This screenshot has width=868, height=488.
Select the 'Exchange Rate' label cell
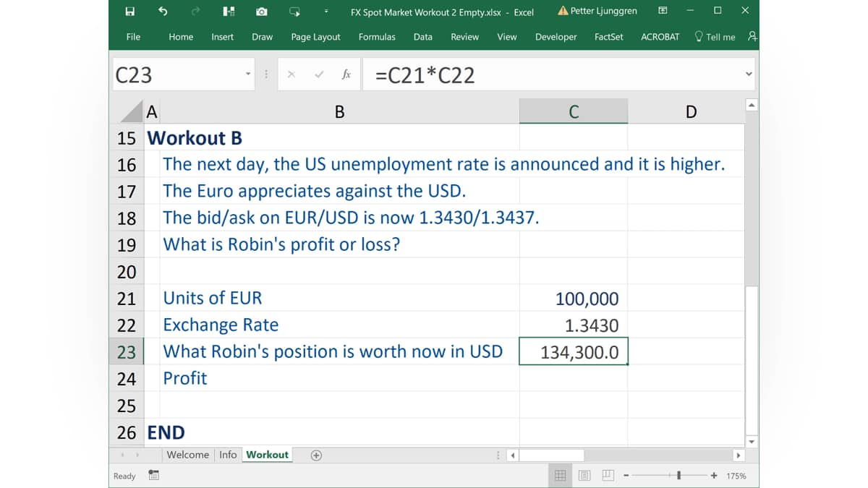[x=339, y=325]
